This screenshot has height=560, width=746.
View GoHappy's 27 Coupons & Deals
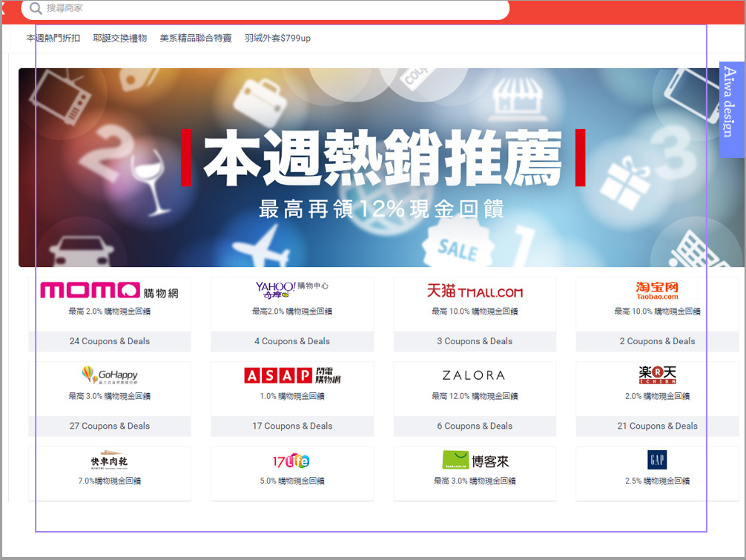tap(110, 426)
